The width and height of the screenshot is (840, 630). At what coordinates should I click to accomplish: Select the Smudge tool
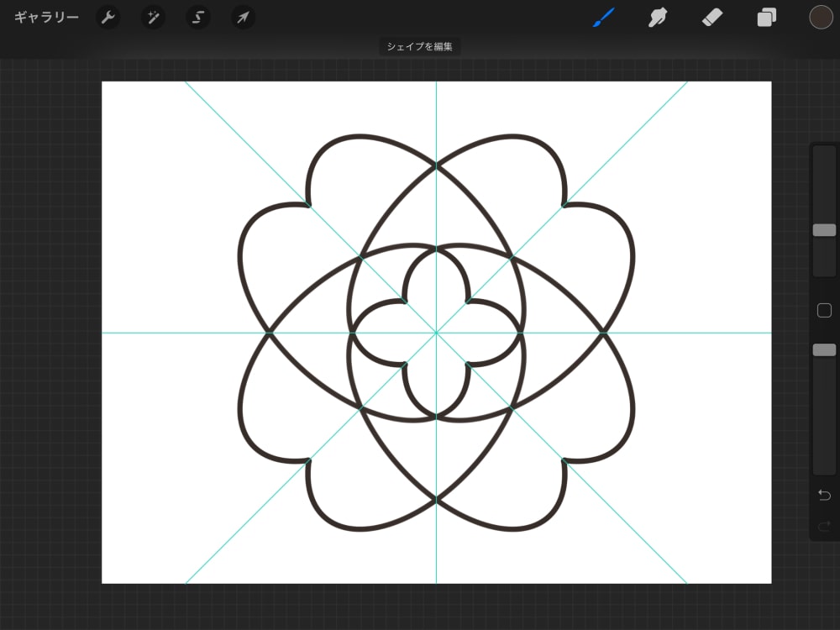[657, 17]
